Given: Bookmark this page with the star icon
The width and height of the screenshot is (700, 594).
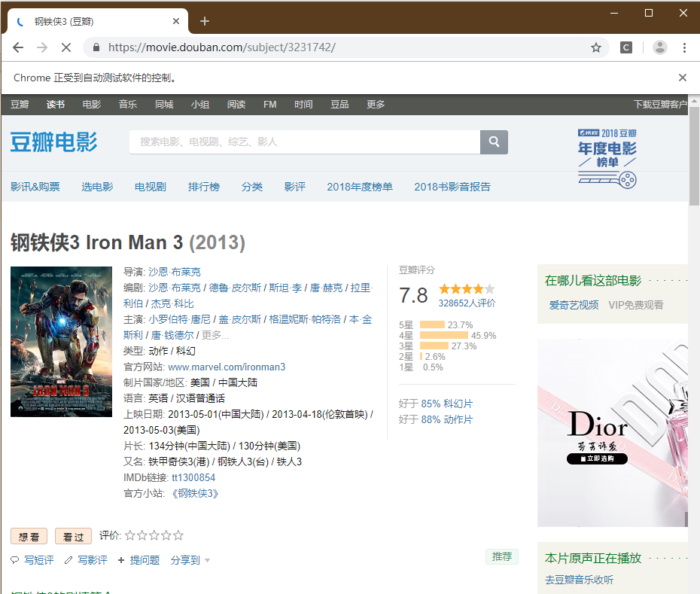Looking at the screenshot, I should coord(596,47).
